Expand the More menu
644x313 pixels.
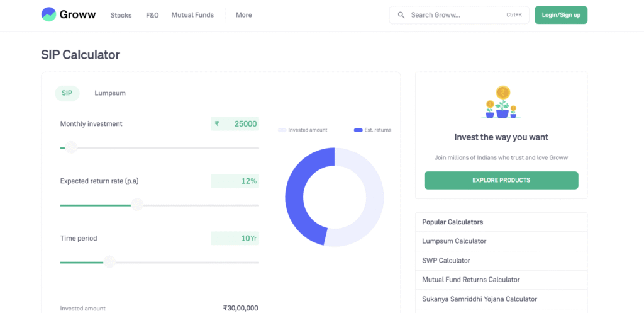click(x=244, y=15)
